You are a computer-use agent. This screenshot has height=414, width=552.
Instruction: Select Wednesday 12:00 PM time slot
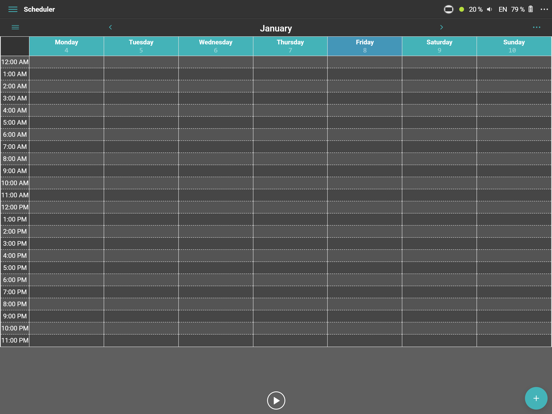(x=216, y=207)
